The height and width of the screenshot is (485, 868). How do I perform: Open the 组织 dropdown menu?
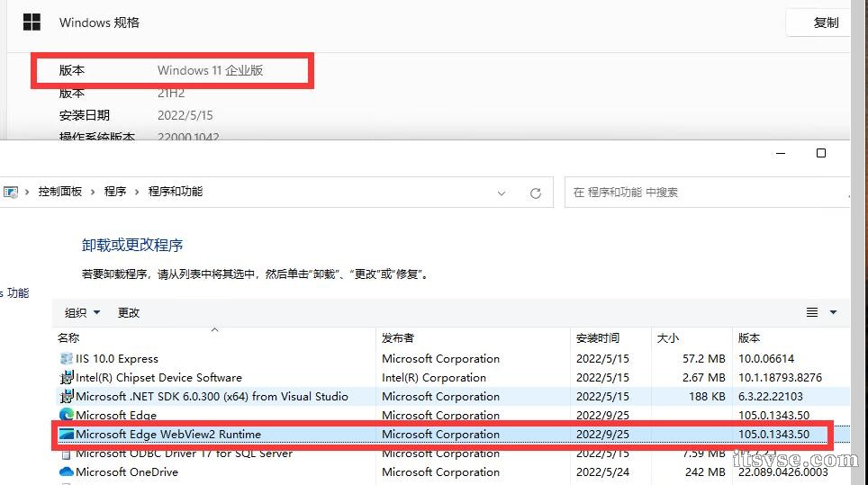82,312
